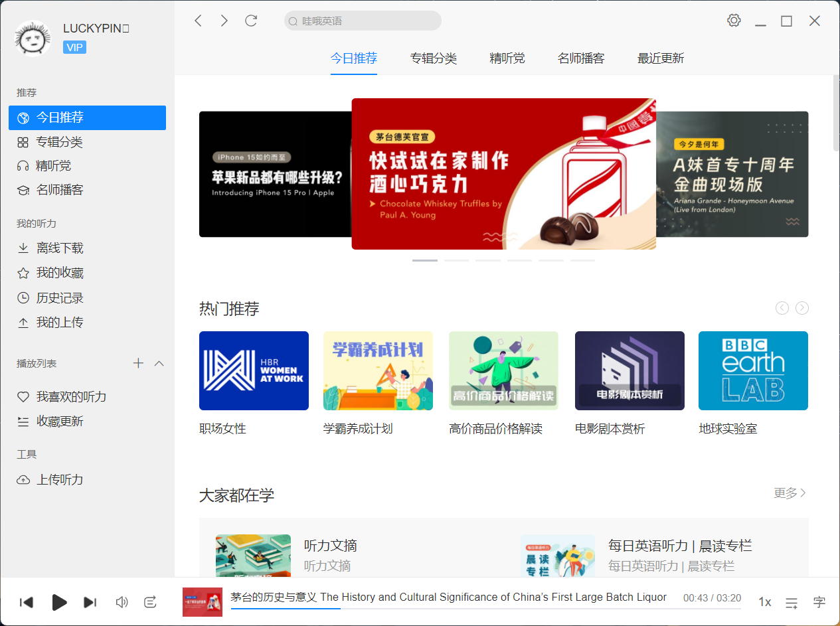Image resolution: width=840 pixels, height=626 pixels.
Task: Open the BBC Earth Lab album
Action: click(753, 370)
